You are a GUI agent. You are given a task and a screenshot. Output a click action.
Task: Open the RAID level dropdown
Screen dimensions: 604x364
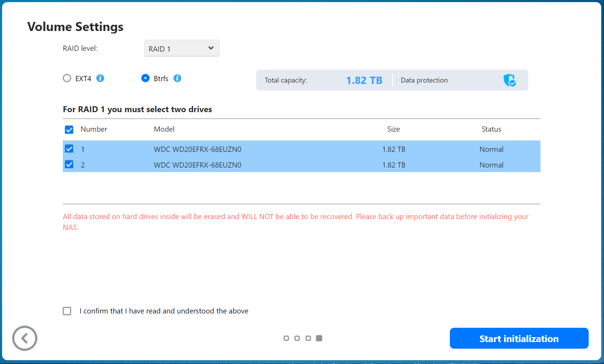click(x=182, y=48)
